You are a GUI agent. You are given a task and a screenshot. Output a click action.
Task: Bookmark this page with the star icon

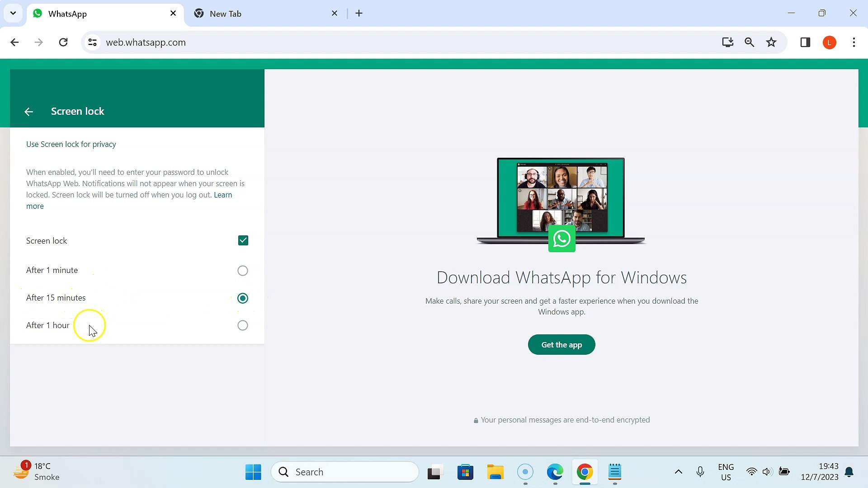click(x=771, y=42)
